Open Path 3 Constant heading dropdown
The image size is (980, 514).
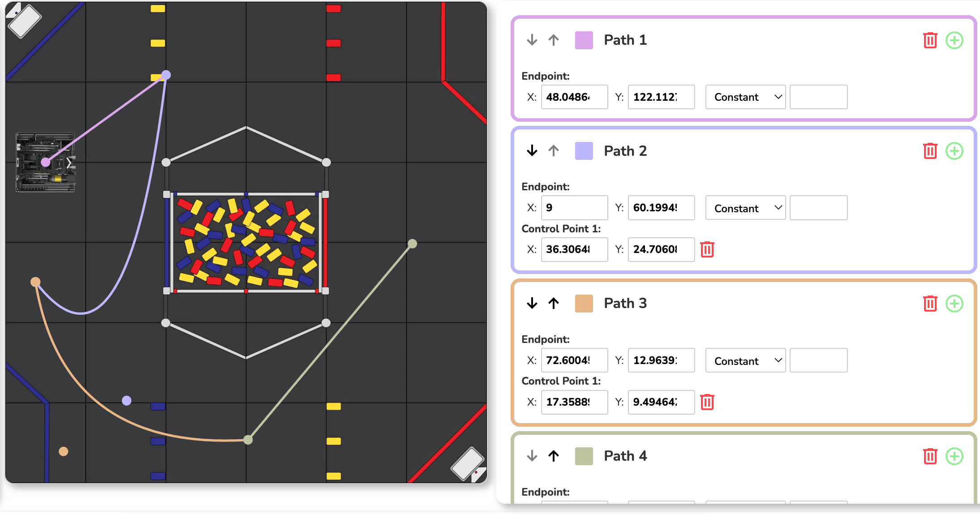point(745,360)
